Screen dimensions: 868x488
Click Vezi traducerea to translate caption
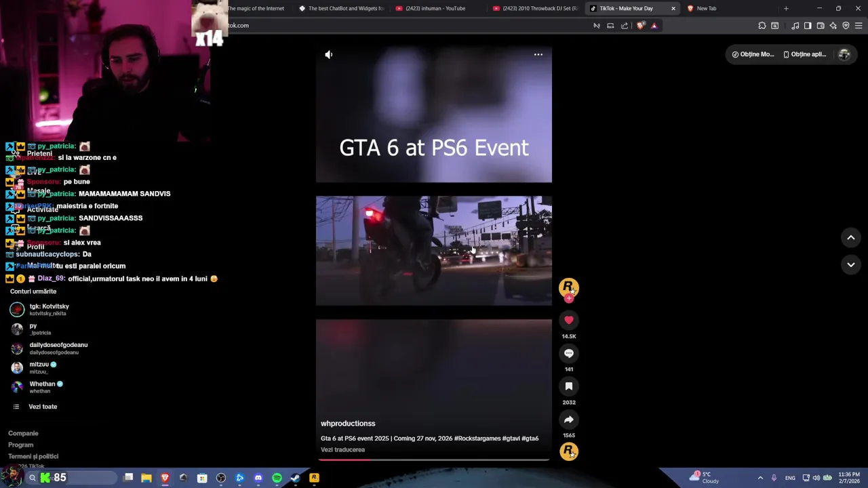click(342, 449)
